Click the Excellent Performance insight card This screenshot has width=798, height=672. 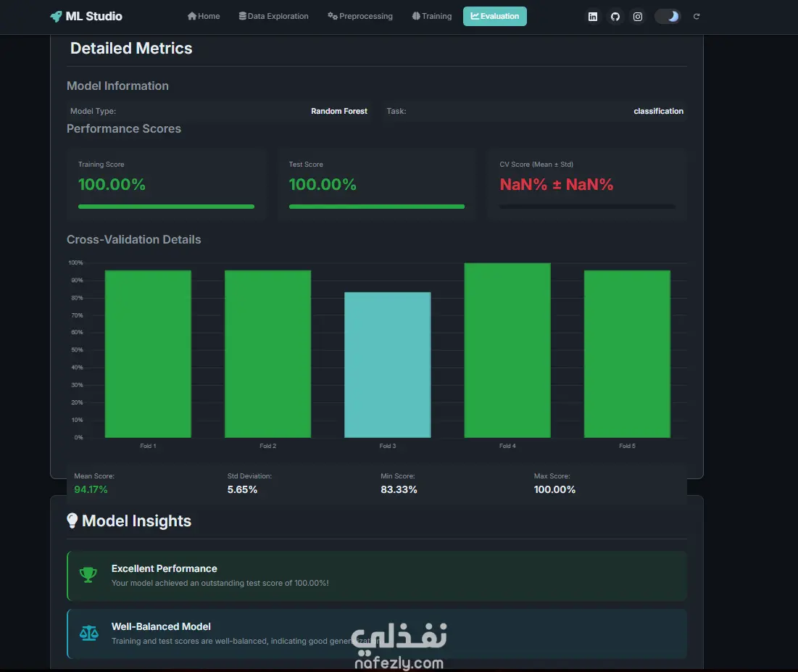pyautogui.click(x=377, y=576)
